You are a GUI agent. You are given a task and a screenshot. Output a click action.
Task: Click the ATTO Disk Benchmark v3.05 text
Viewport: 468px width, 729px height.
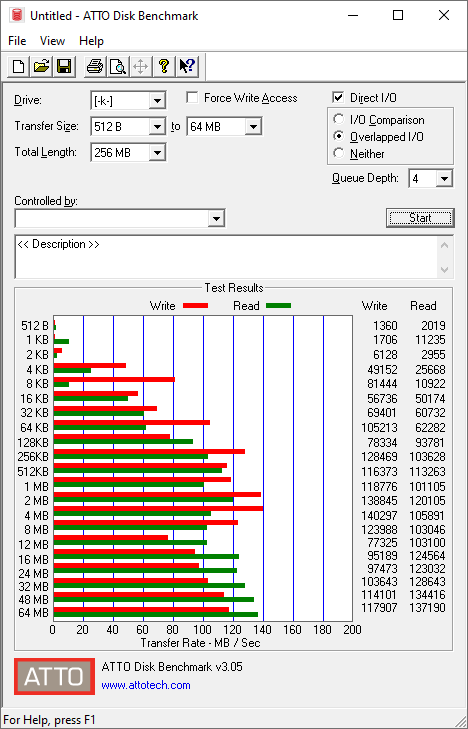click(x=172, y=667)
